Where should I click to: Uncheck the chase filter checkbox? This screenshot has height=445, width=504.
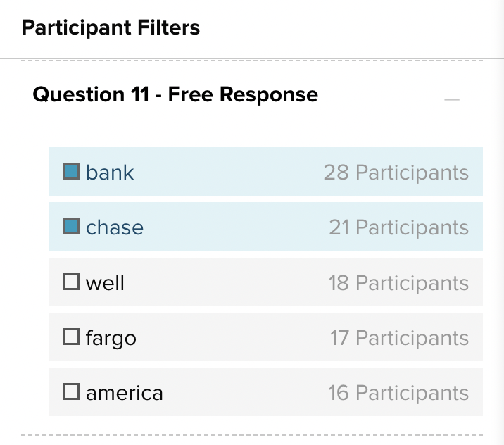pyautogui.click(x=71, y=226)
